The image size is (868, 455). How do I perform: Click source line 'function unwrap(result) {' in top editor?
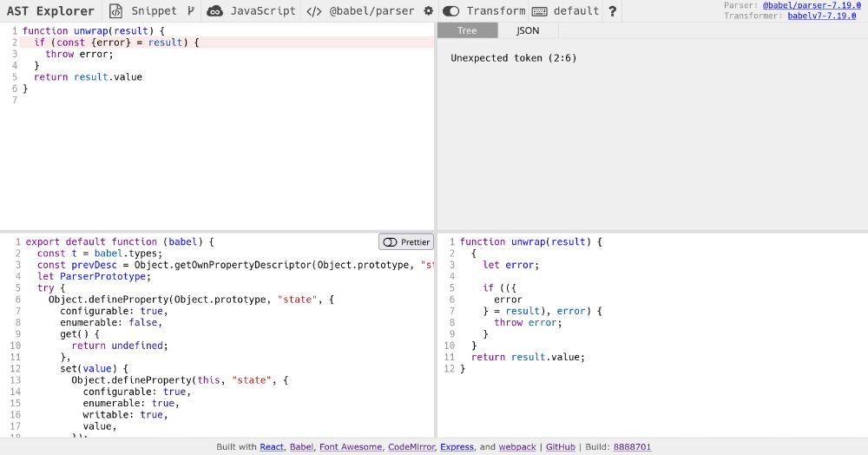[x=94, y=31]
